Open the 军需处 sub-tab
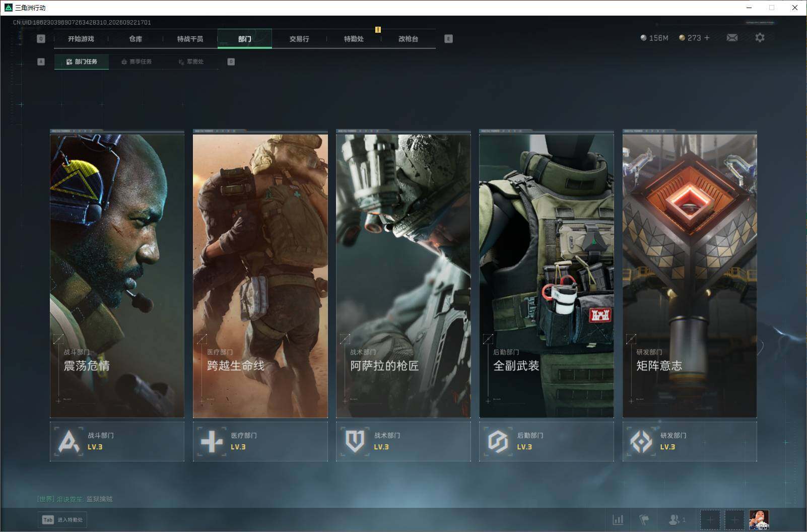The width and height of the screenshot is (807, 532). tap(191, 61)
